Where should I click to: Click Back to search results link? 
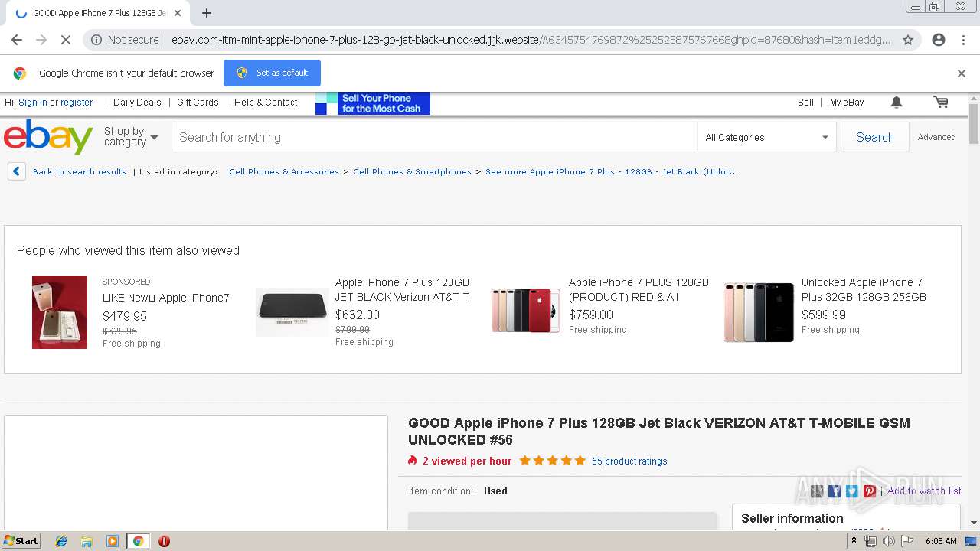tap(80, 172)
